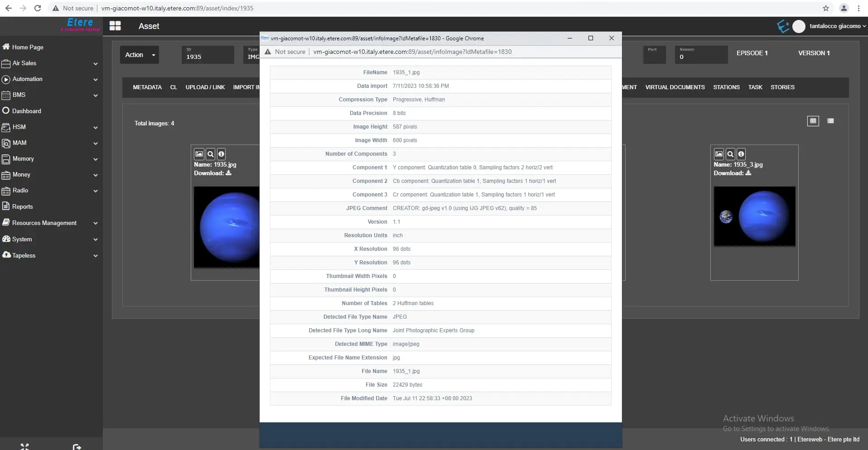Go to Home Page in sidebar

point(27,47)
